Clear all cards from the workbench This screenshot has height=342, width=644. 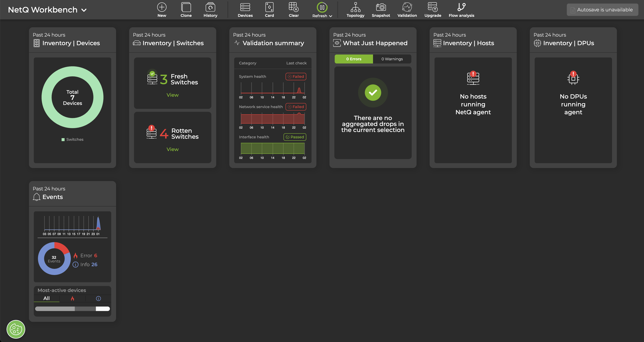[x=293, y=10]
